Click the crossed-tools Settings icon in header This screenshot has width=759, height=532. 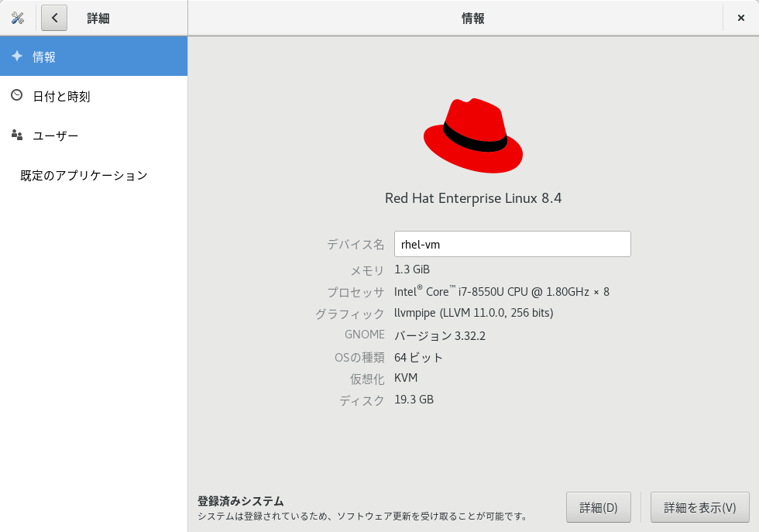point(17,17)
